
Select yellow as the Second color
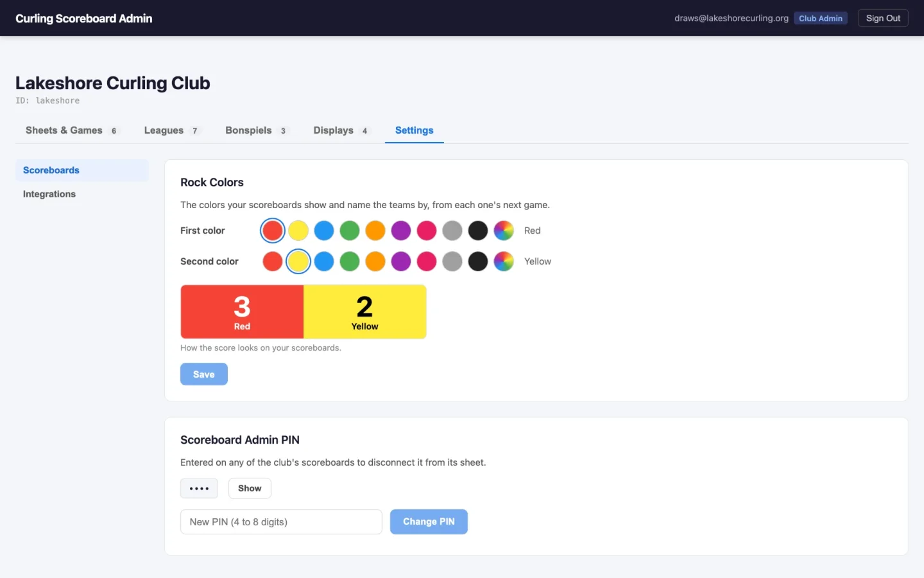[x=298, y=261]
